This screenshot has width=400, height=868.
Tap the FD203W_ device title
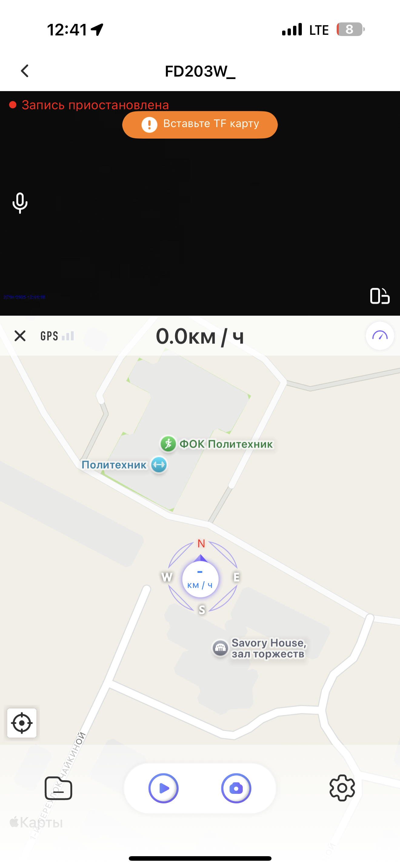coord(200,71)
